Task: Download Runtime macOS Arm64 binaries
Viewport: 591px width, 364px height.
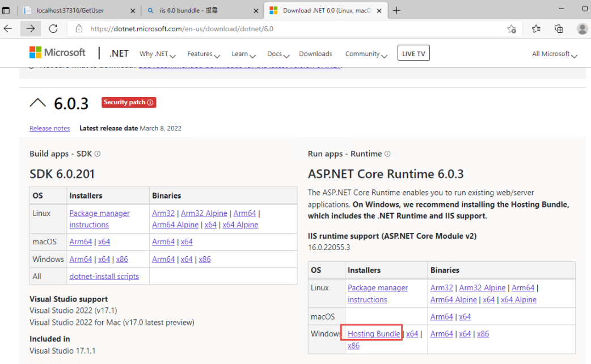Action: pos(442,316)
